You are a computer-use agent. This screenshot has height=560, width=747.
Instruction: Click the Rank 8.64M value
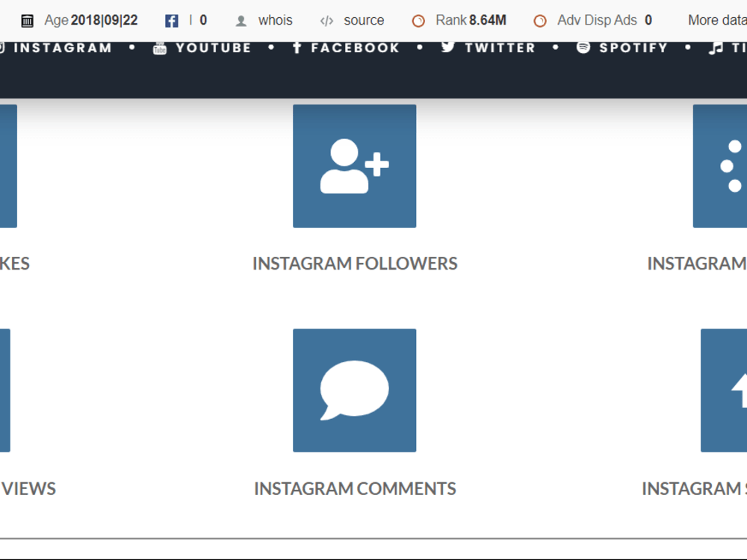[487, 20]
